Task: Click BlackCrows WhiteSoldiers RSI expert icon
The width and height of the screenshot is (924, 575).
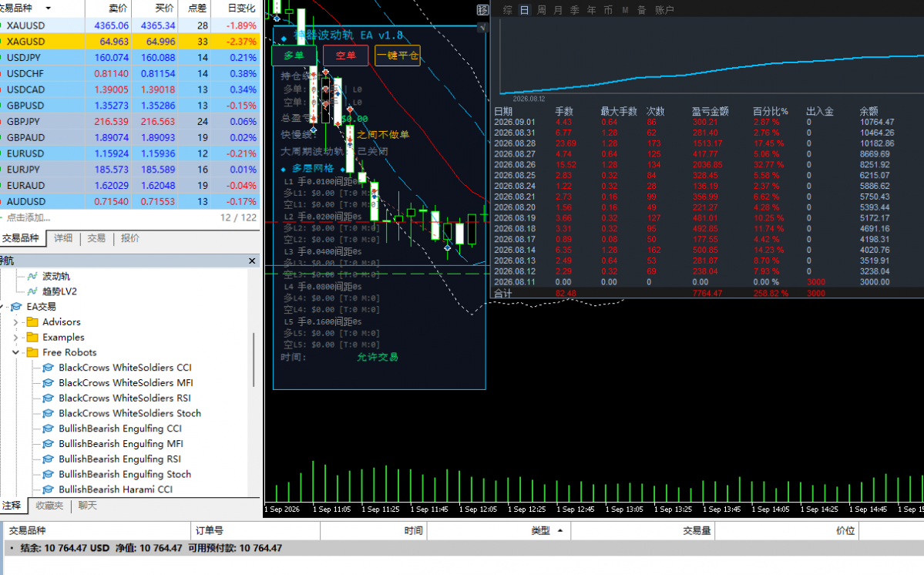Action: click(x=49, y=398)
